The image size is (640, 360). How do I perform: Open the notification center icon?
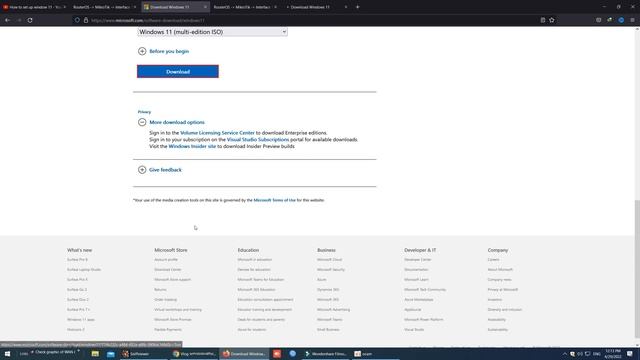(630, 354)
